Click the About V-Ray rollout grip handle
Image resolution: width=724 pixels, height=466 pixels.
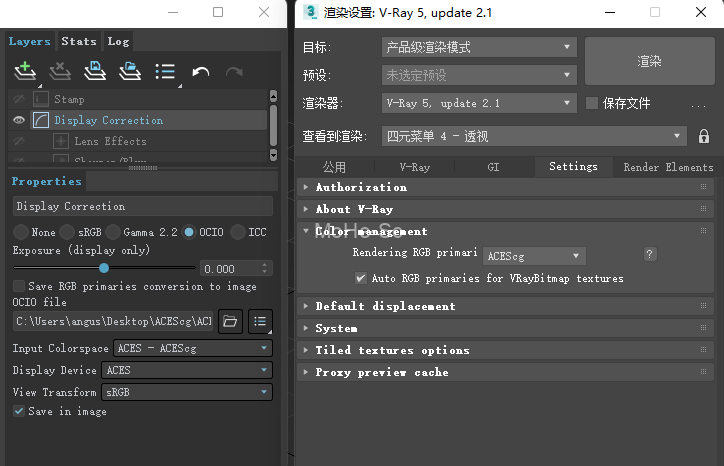coord(703,209)
